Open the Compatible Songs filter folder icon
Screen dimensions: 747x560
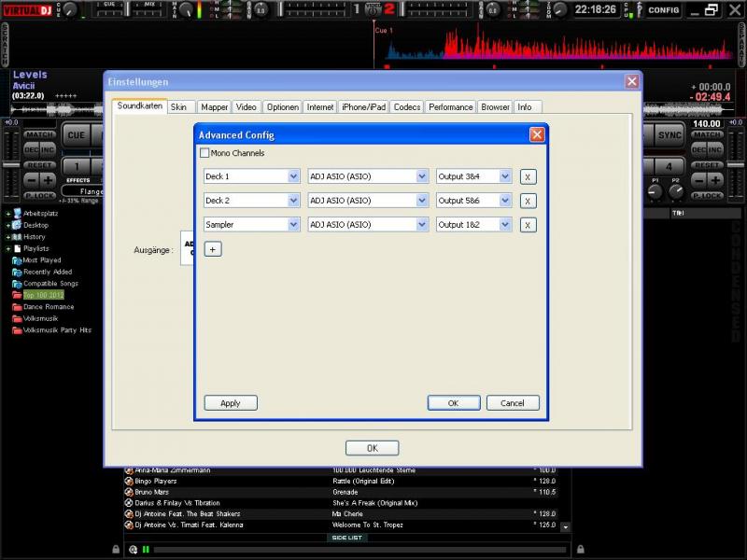pos(17,284)
